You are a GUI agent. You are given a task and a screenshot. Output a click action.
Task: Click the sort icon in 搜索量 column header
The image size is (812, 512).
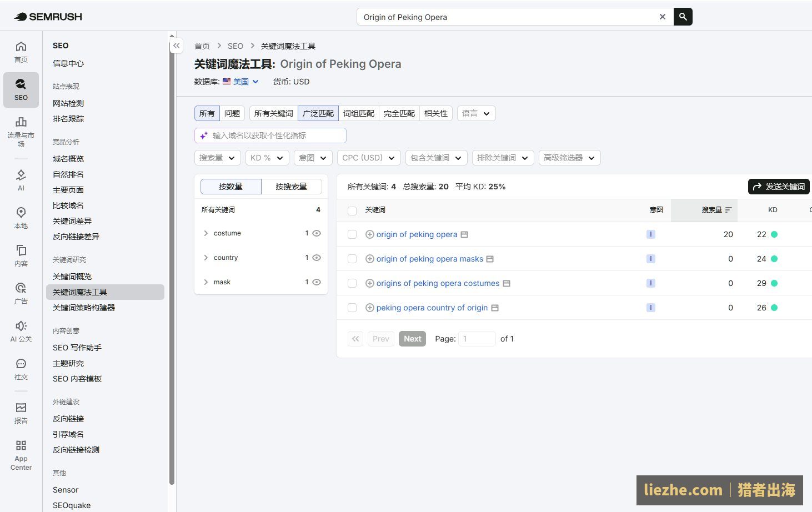(728, 210)
